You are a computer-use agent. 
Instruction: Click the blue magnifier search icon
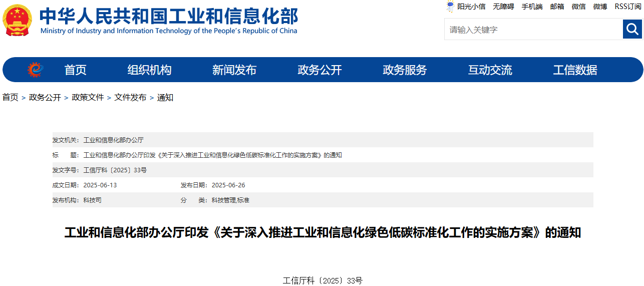(632, 29)
